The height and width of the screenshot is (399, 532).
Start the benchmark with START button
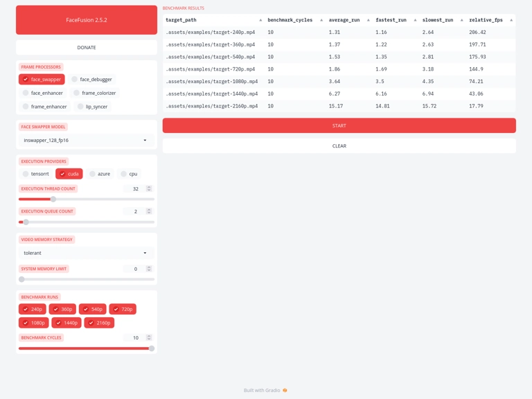point(339,125)
